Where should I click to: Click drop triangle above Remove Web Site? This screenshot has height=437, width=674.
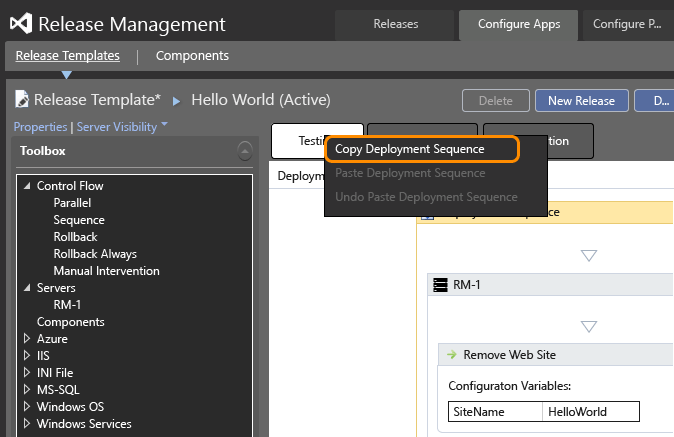click(588, 327)
